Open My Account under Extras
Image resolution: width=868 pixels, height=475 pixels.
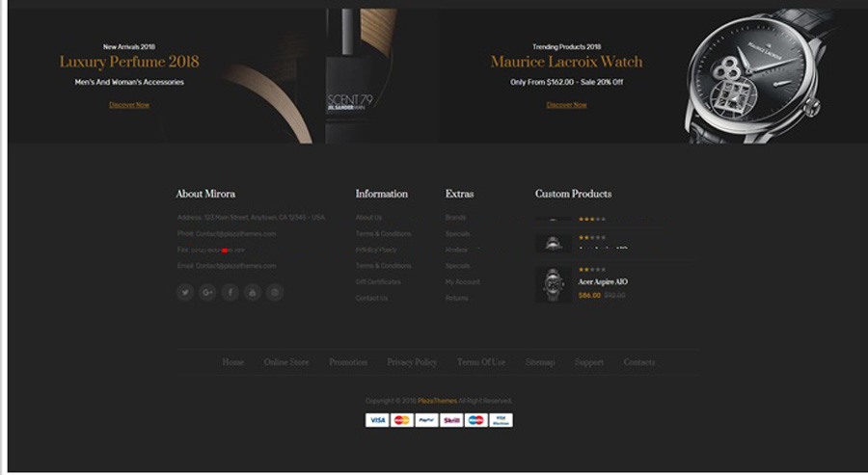(462, 282)
